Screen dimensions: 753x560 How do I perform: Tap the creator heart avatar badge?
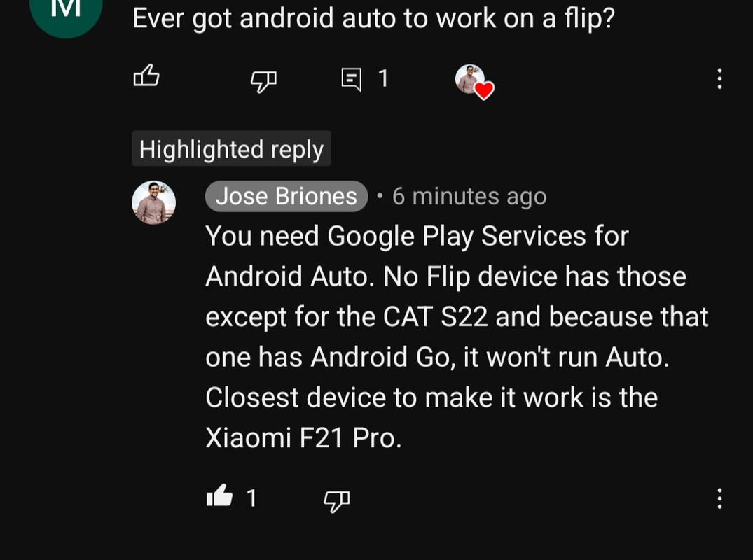[x=474, y=82]
